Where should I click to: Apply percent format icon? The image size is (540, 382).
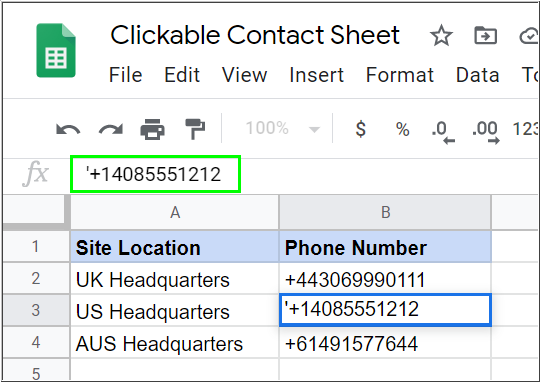click(403, 129)
